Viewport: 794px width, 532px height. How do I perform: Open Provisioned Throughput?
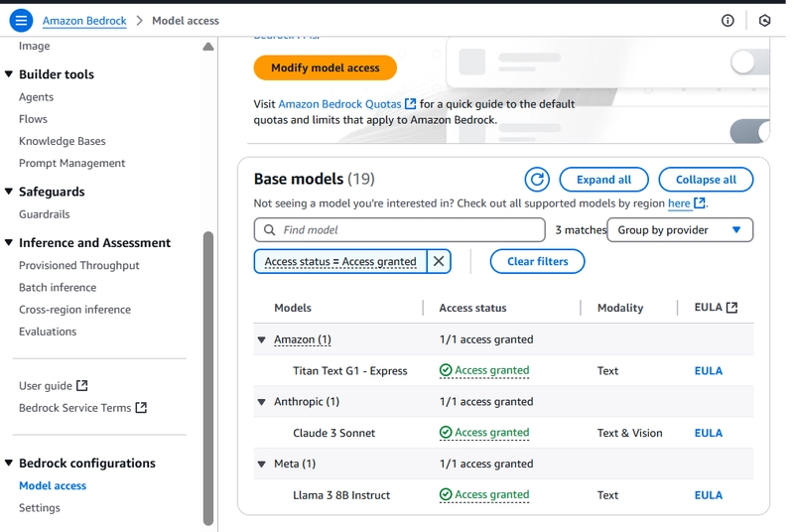(x=79, y=265)
